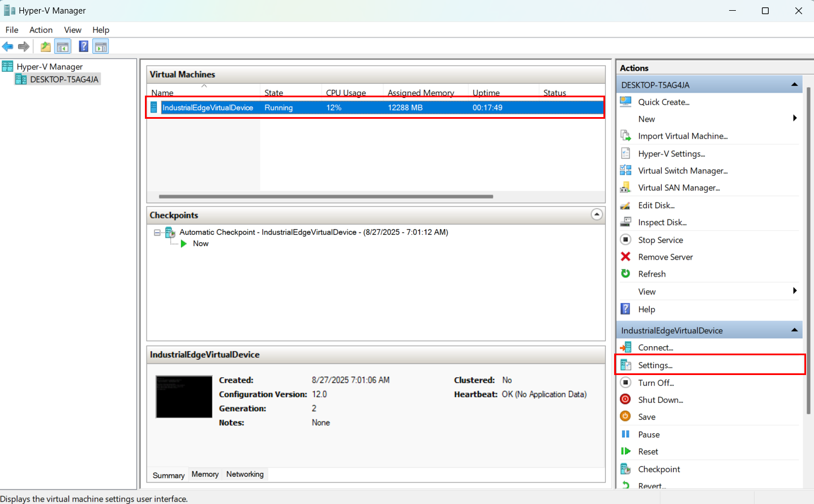Collapse the Checkpoints panel chevron
The height and width of the screenshot is (504, 814).
pos(597,215)
